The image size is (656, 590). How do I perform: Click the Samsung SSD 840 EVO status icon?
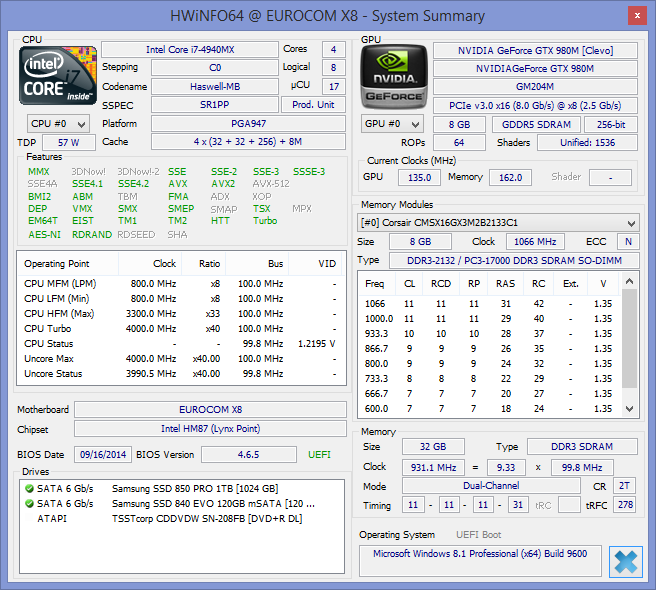tap(29, 503)
